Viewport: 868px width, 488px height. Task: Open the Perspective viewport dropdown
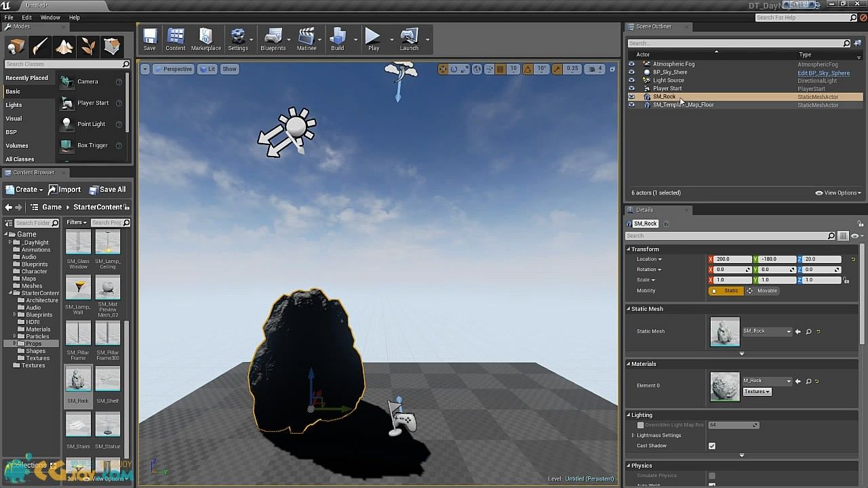[174, 69]
